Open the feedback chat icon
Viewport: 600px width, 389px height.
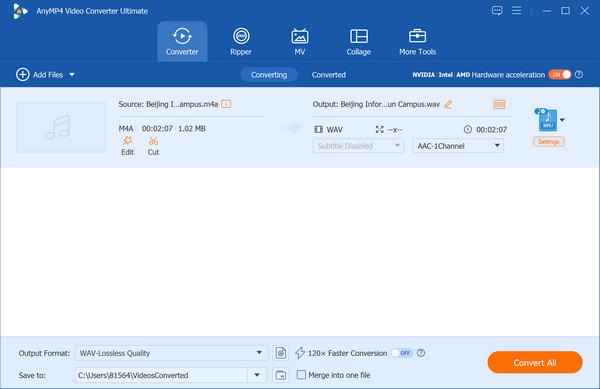click(497, 10)
